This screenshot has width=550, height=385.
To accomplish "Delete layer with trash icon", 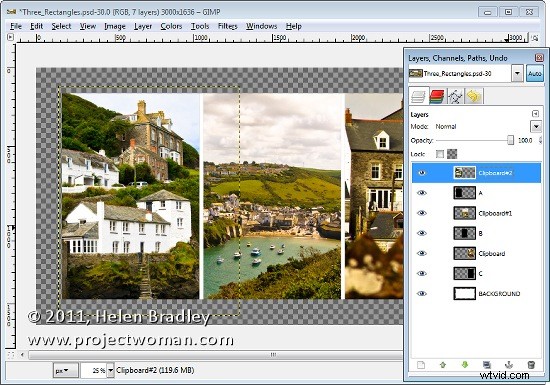I will tap(531, 365).
